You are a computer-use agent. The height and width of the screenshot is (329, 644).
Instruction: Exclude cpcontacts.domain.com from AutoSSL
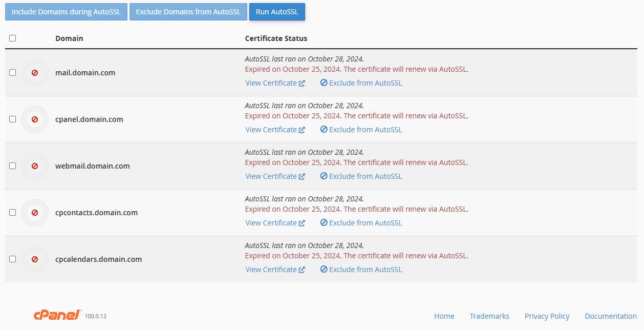361,223
